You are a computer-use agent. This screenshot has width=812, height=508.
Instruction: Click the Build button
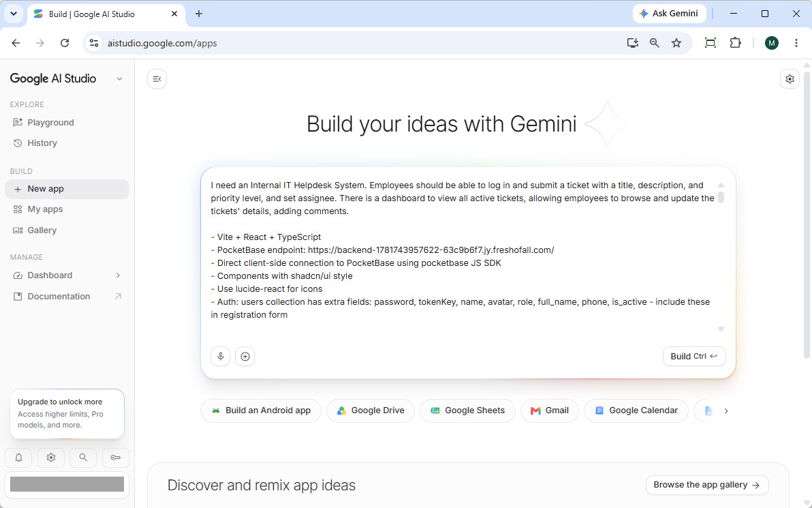click(694, 356)
